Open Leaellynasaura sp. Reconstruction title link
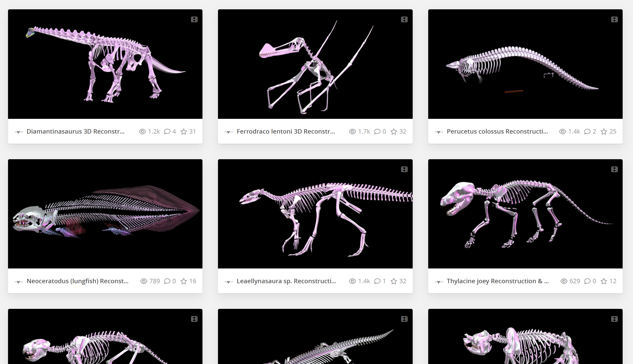The width and height of the screenshot is (633, 364). coord(286,281)
